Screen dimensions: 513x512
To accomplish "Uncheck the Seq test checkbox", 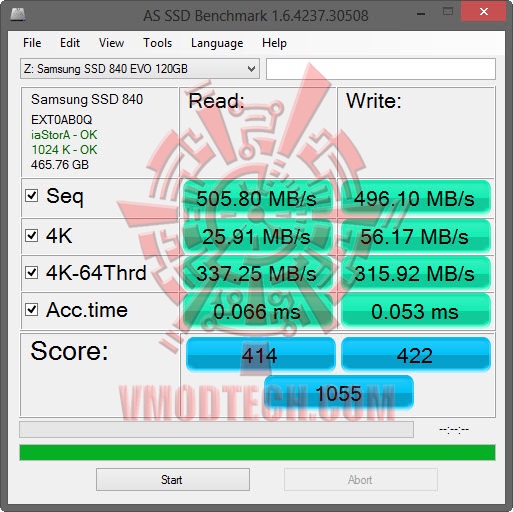I will 32,196.
